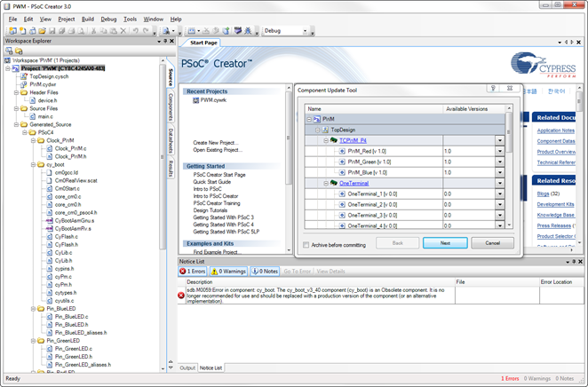
Task: Click the Save All toolbar icon
Action: coord(62,31)
